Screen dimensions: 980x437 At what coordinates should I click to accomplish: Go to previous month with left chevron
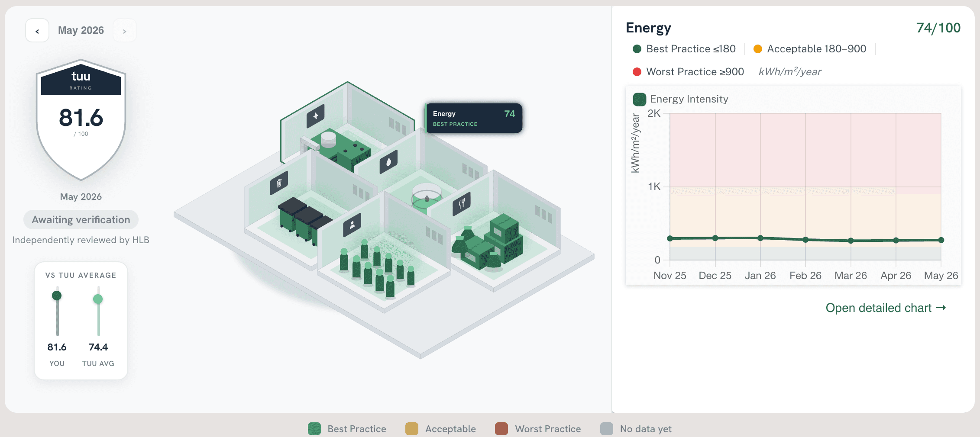click(37, 31)
